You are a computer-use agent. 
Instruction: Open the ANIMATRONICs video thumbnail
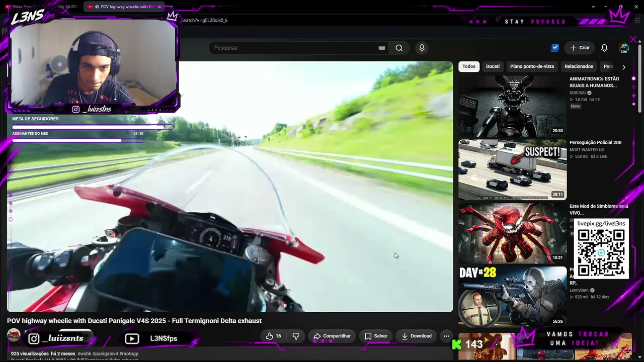pos(512,106)
